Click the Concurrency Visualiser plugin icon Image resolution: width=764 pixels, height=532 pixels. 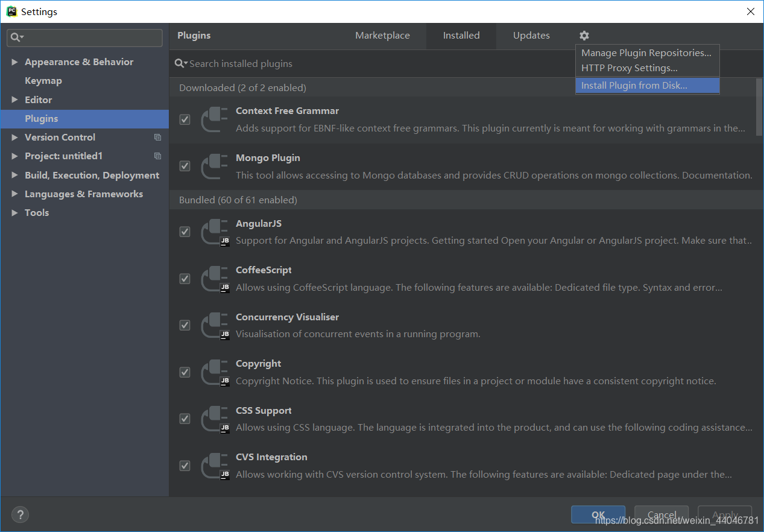[215, 326]
